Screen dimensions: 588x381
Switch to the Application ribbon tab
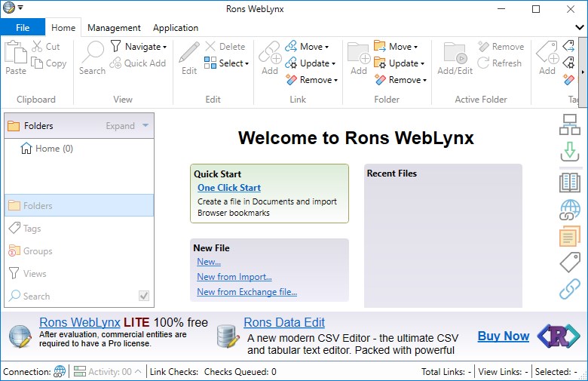pyautogui.click(x=176, y=27)
